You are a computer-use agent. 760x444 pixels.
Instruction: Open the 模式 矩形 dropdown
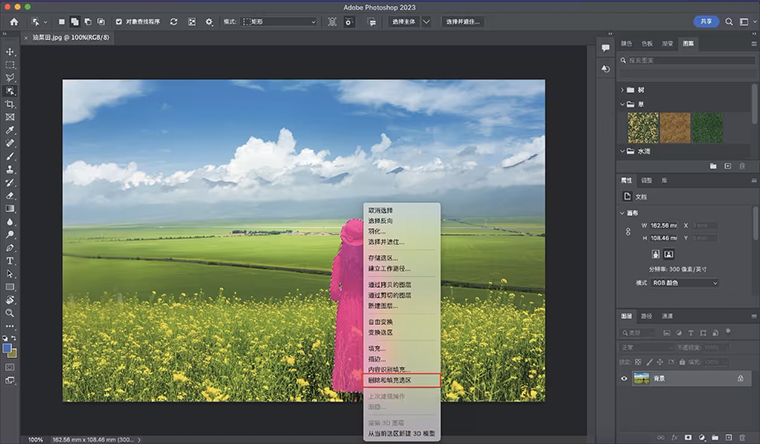[x=278, y=21]
